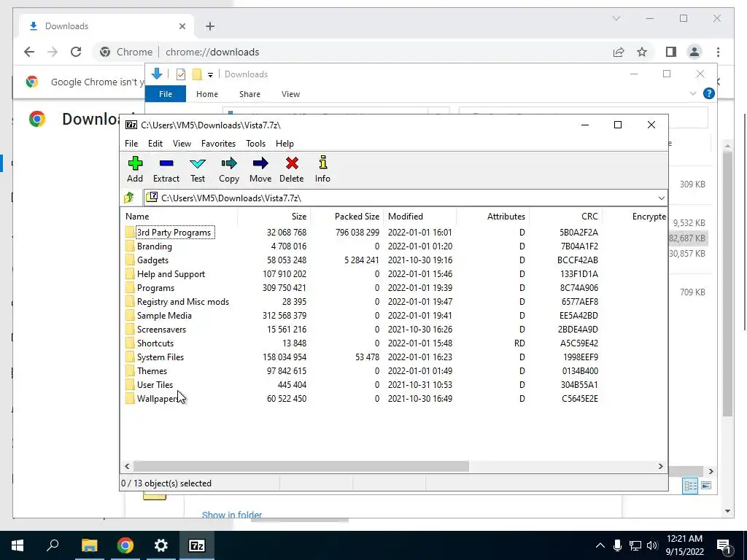
Task: Open the View menu in 7-Zip
Action: tap(182, 144)
